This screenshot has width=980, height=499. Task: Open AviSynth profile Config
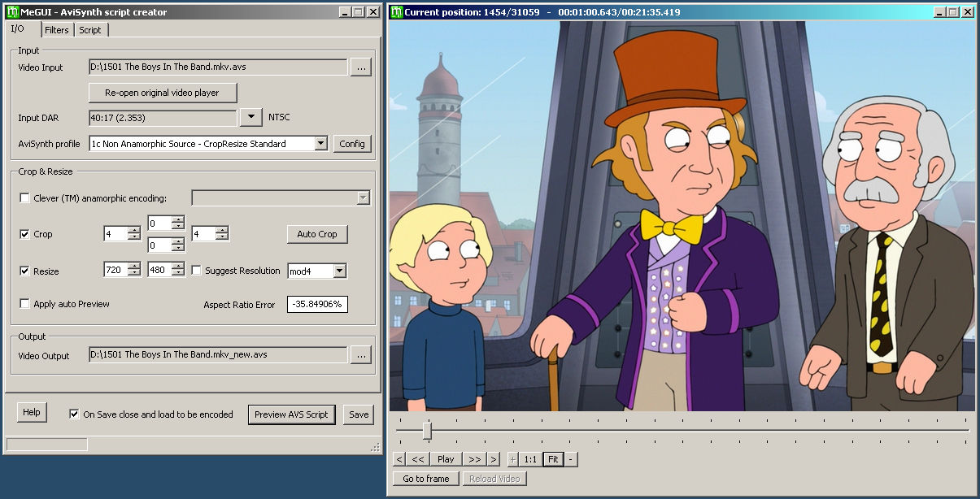click(x=352, y=144)
